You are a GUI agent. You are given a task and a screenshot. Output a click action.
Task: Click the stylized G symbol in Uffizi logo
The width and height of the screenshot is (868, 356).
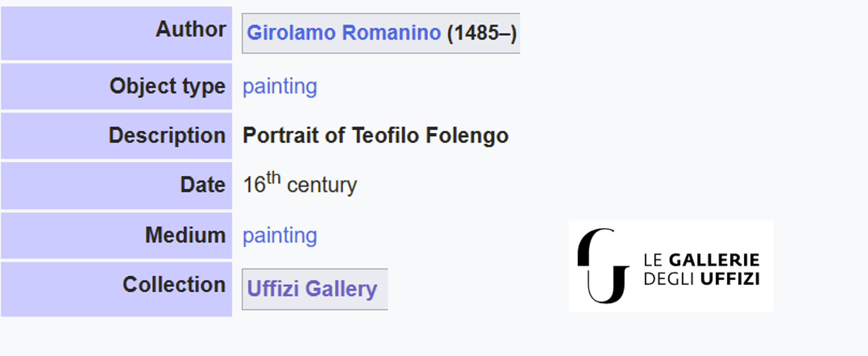coord(603,266)
